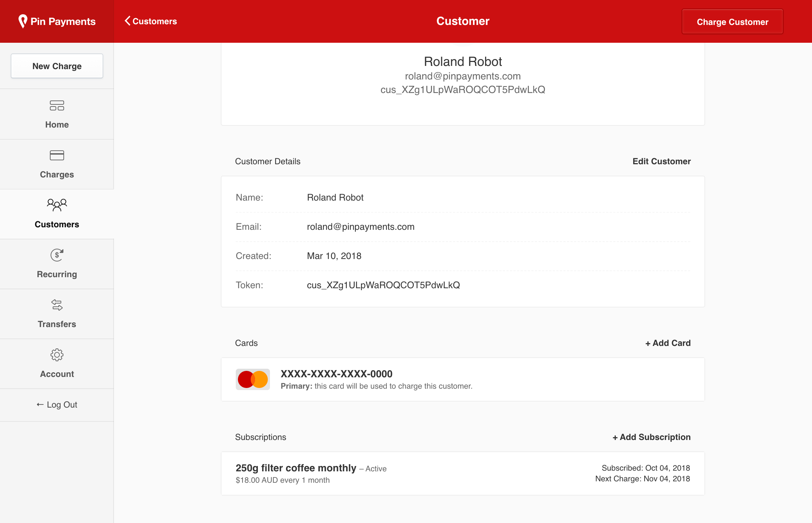Viewport: 812px width, 523px height.
Task: Click the Charge Customer button
Action: tap(733, 22)
